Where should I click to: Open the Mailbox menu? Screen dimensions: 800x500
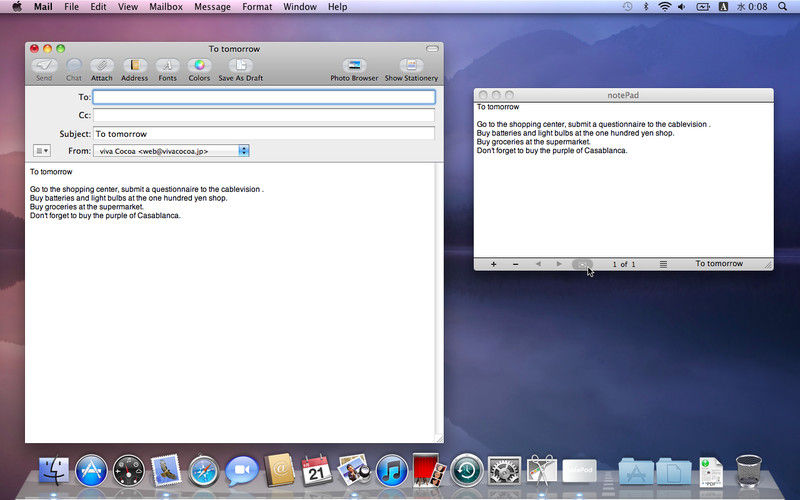(x=165, y=7)
